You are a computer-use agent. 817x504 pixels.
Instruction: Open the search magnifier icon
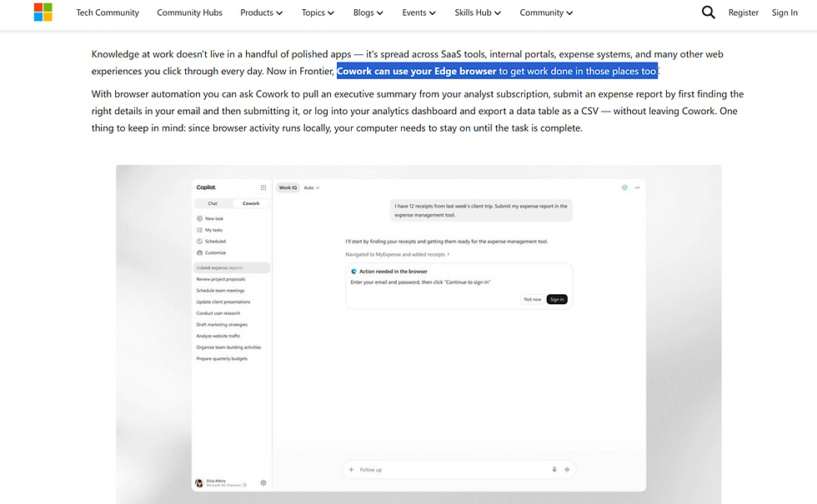point(708,12)
